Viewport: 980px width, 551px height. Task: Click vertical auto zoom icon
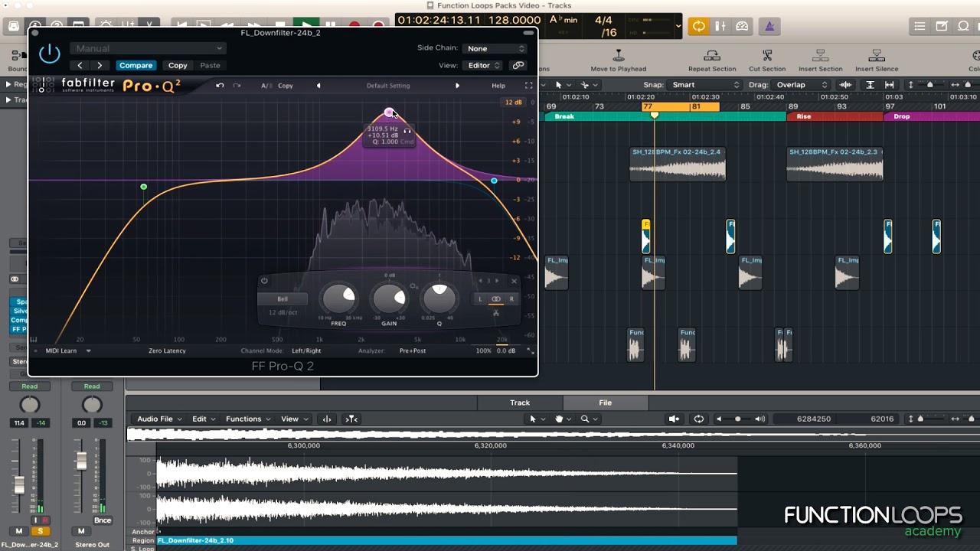point(870,85)
